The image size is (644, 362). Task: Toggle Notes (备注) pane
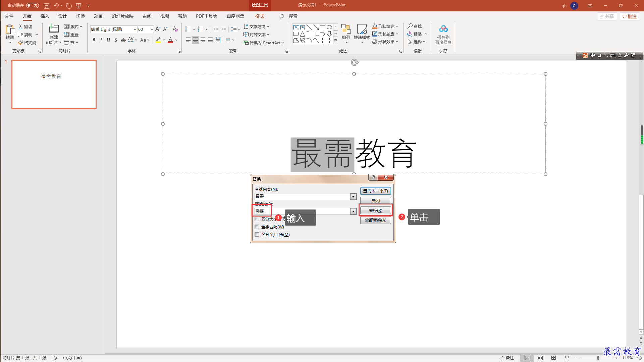(507, 358)
